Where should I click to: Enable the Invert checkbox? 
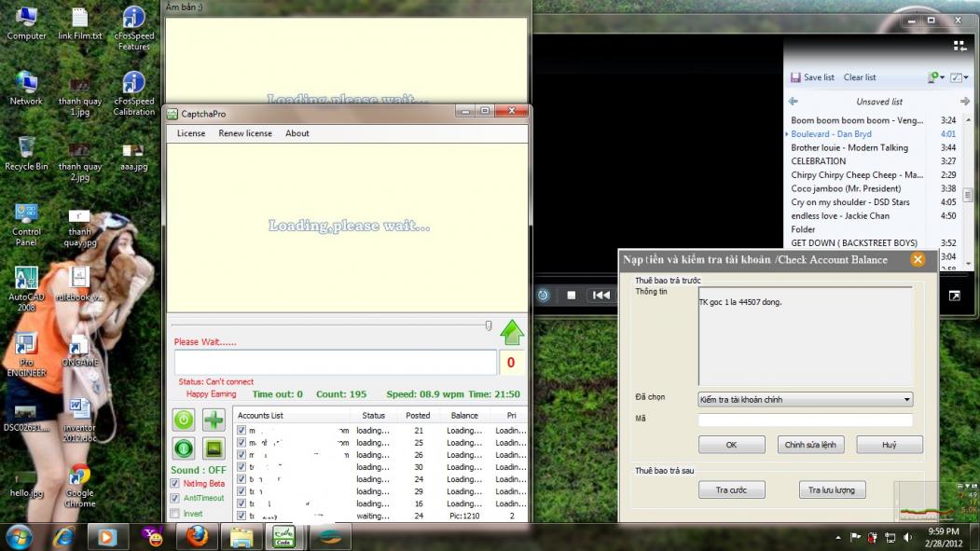[x=175, y=514]
